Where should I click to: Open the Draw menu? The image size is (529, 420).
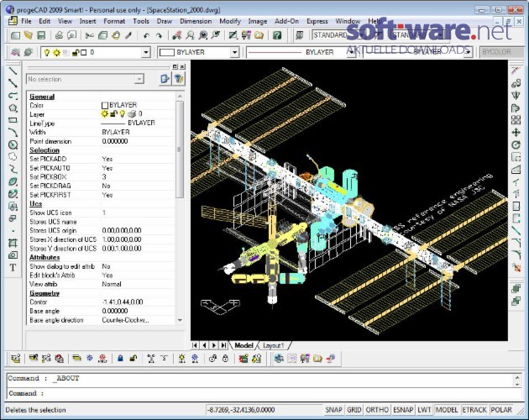click(x=165, y=21)
